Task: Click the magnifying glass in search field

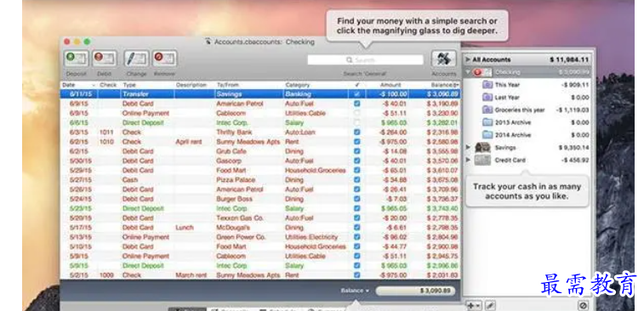Action: point(349,59)
